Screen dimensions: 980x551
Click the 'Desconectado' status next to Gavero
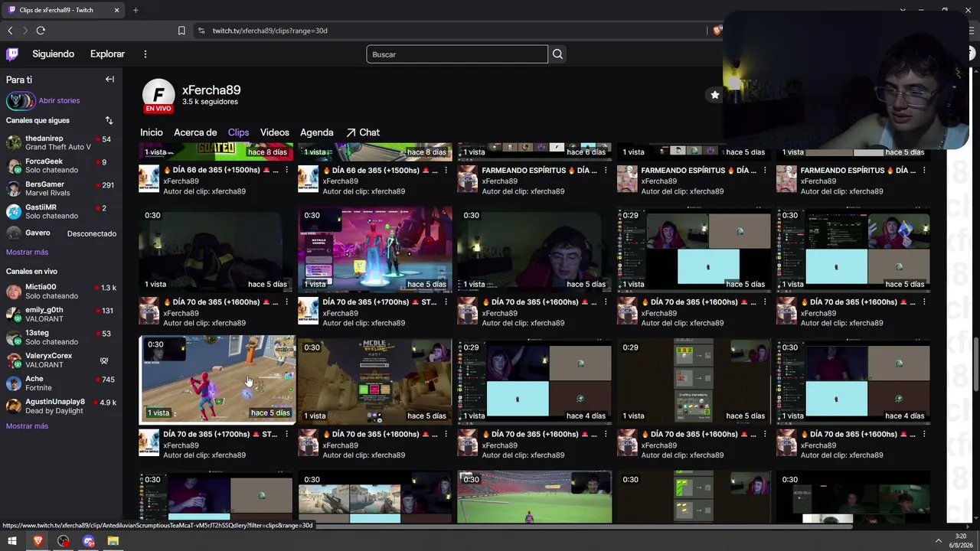coord(92,233)
